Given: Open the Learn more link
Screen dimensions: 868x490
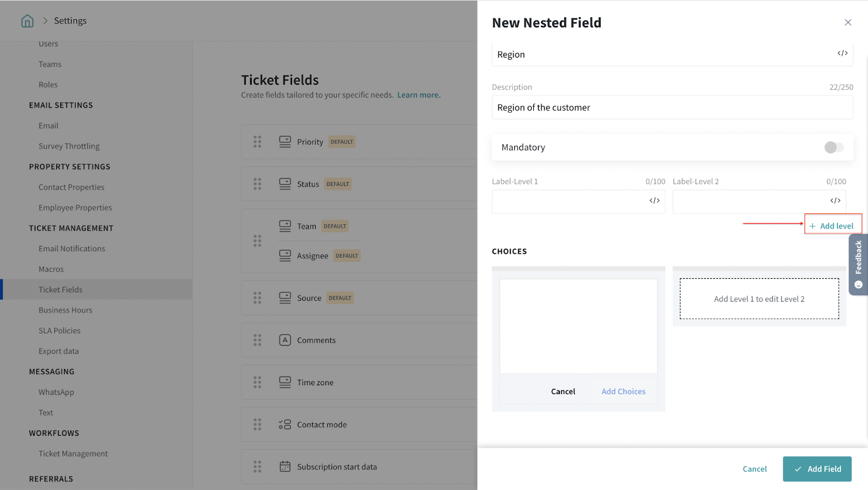Looking at the screenshot, I should pos(418,95).
